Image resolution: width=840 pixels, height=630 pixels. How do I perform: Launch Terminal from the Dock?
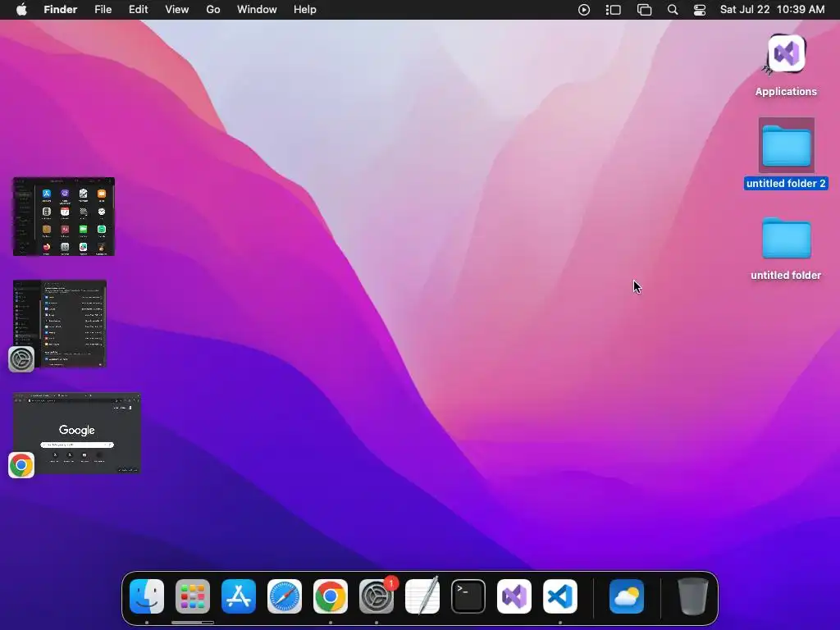468,596
